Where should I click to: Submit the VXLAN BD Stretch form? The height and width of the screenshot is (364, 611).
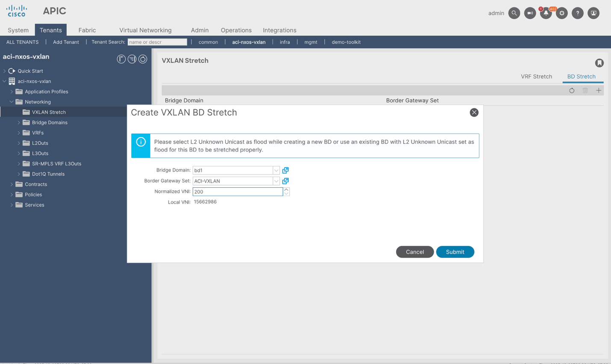(455, 252)
